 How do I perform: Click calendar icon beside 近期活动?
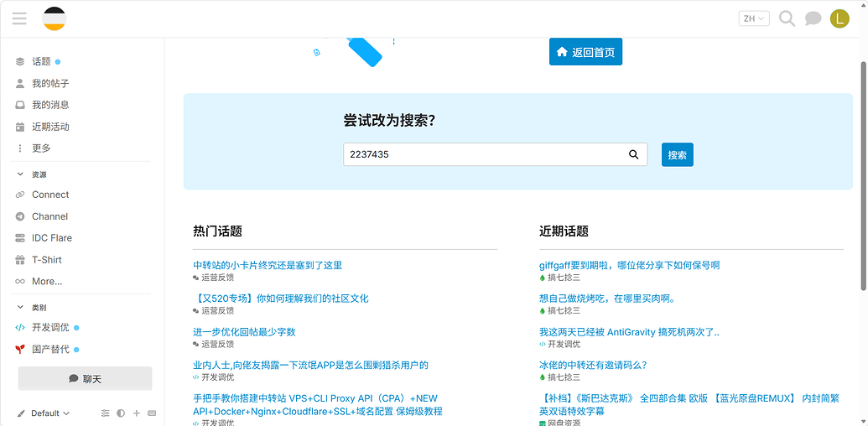(x=20, y=127)
